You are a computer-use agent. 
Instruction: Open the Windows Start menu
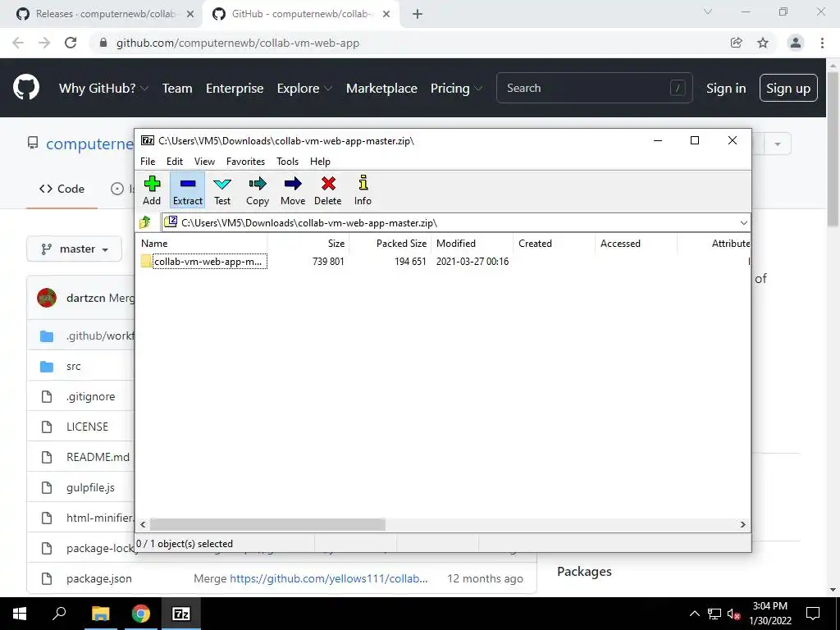pos(20,614)
